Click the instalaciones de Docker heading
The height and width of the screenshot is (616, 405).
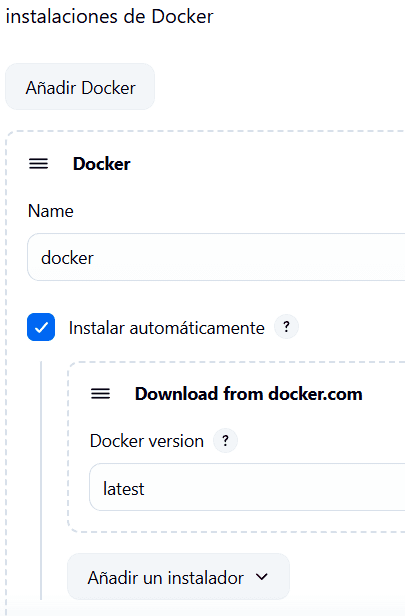[110, 16]
